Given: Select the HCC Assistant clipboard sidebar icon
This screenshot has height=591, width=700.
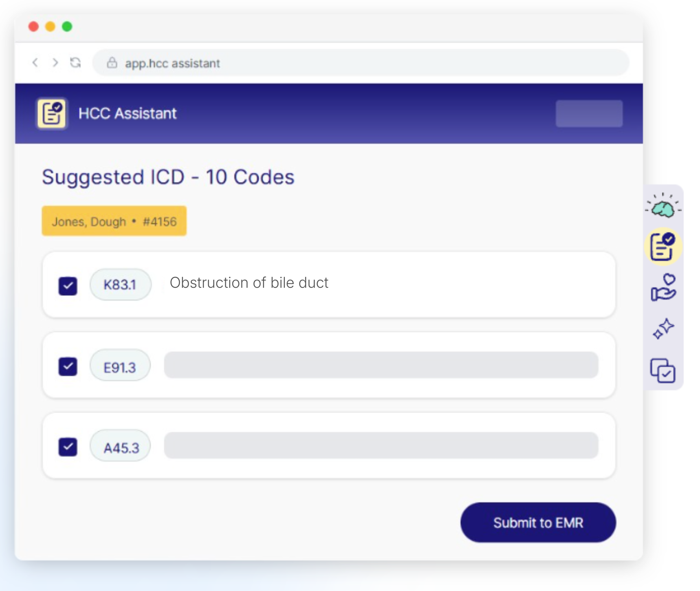Looking at the screenshot, I should tap(663, 247).
